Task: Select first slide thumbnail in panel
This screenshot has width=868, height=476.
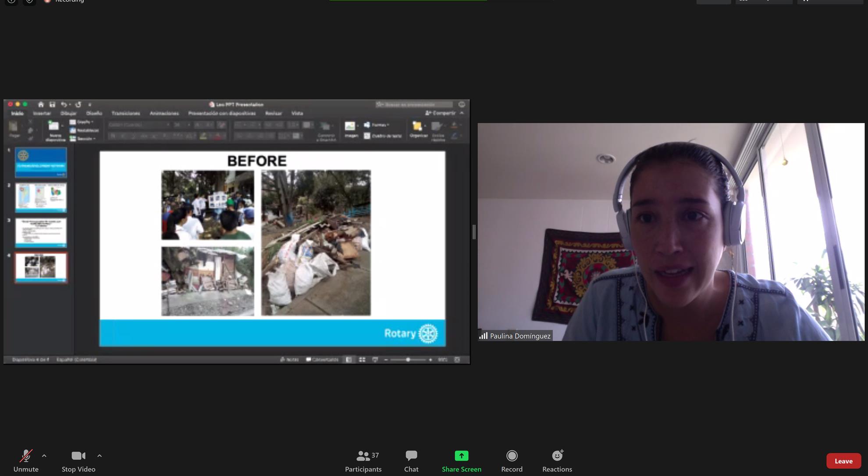Action: (x=41, y=162)
